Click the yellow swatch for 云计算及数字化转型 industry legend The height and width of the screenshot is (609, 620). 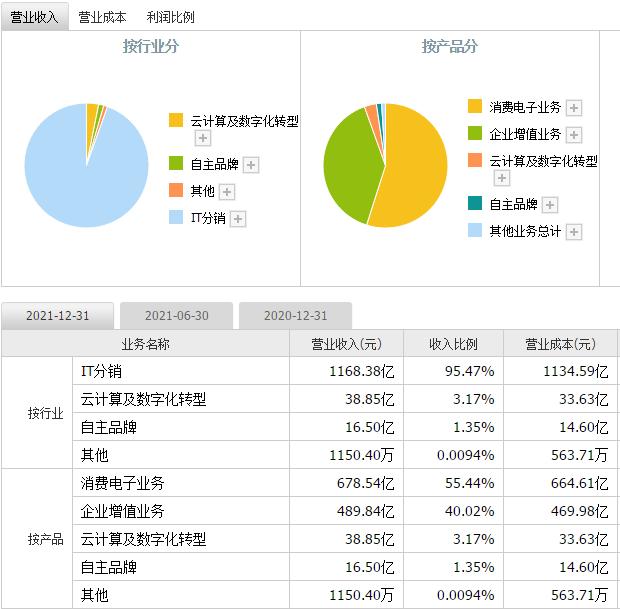[x=176, y=120]
